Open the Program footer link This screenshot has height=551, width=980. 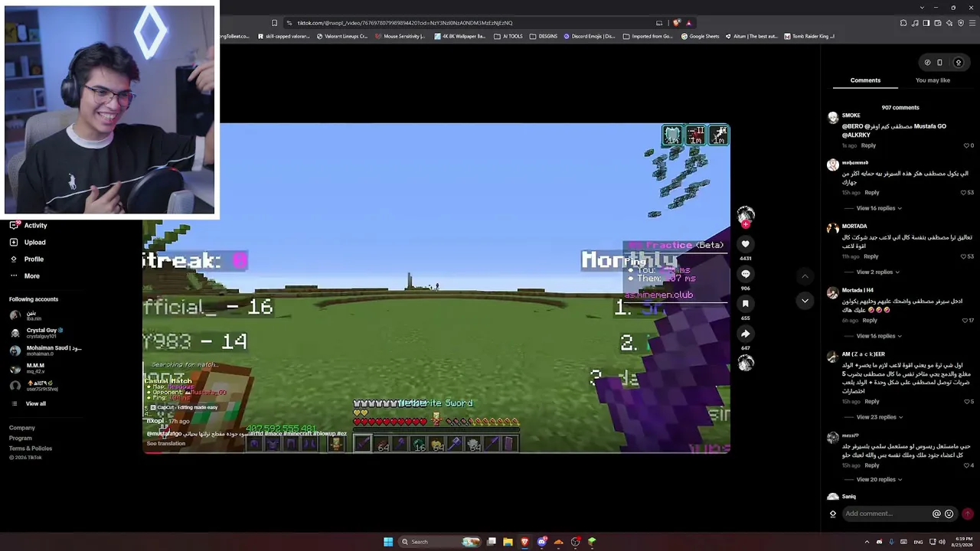point(21,439)
